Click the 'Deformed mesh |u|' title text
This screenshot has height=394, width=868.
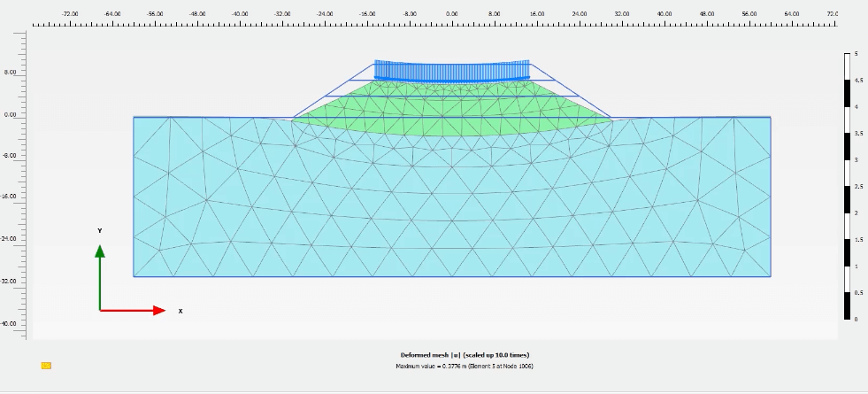[x=465, y=355]
